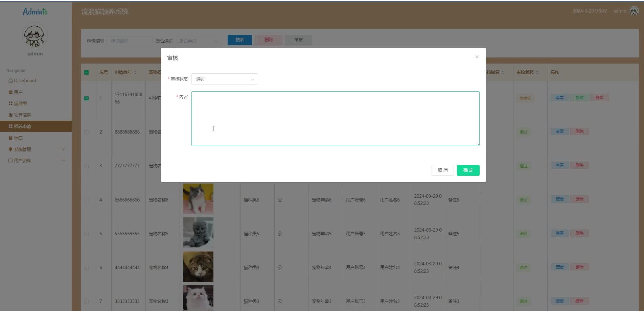Image resolution: width=644 pixels, height=311 pixels.
Task: Select the 领养申请 menu item
Action: click(x=36, y=126)
